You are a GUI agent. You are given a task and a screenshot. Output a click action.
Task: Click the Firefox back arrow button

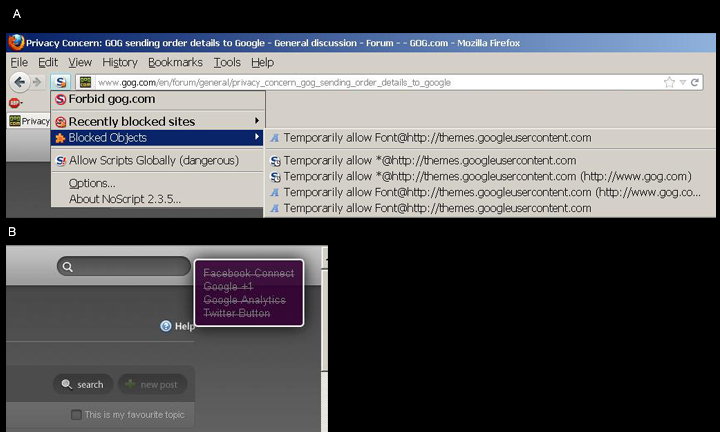[x=19, y=82]
